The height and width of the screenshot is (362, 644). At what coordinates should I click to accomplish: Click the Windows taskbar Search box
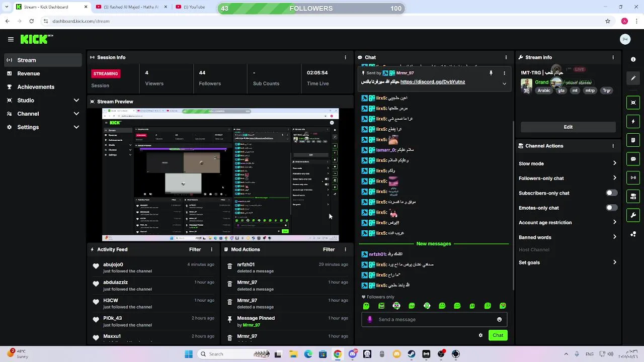coord(232,354)
